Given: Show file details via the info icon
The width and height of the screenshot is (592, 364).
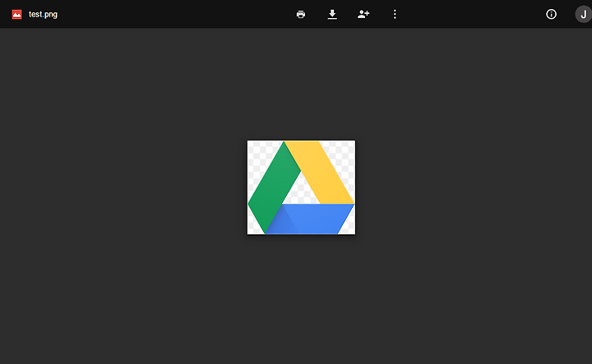Looking at the screenshot, I should (551, 14).
